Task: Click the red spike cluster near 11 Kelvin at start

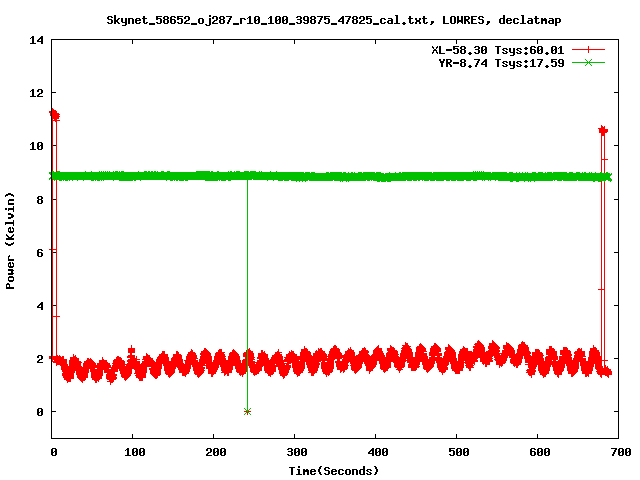Action: click(54, 115)
